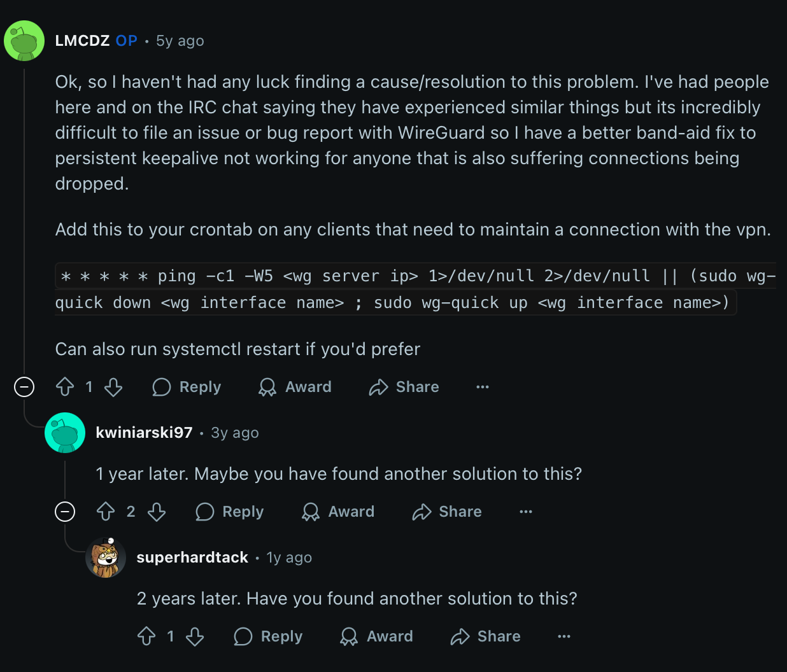Open LMCDZ's avatar profile
787x672 pixels.
point(24,41)
